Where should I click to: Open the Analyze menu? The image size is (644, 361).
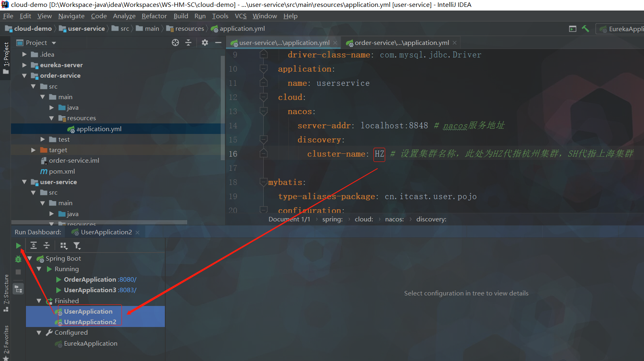[x=124, y=16]
